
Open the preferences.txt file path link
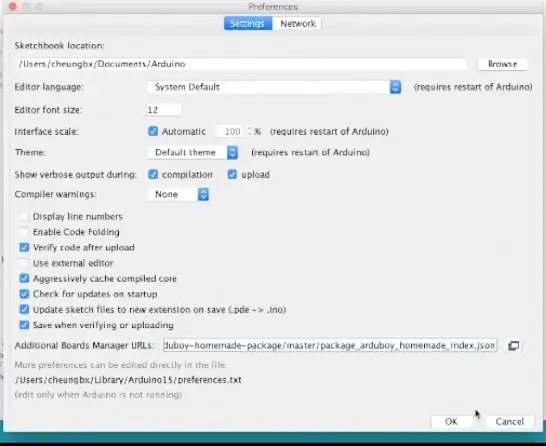click(128, 380)
